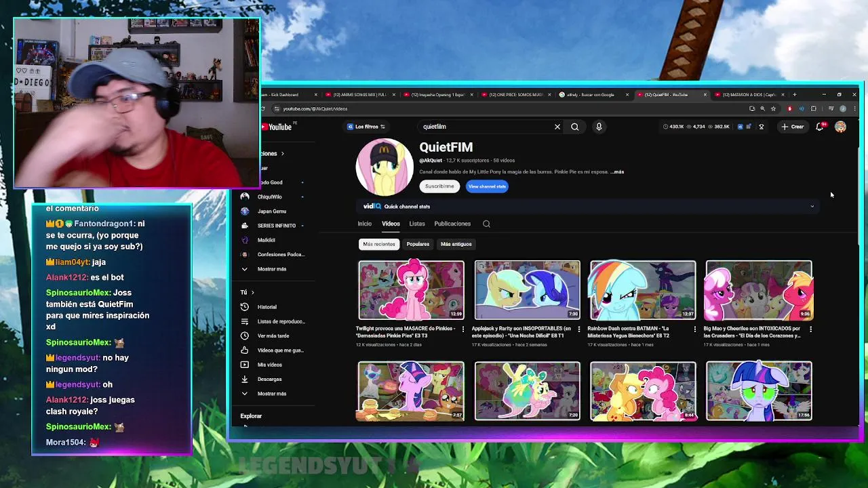Click the vidIQ trophy icon in the header
This screenshot has height=488, width=868.
762,127
